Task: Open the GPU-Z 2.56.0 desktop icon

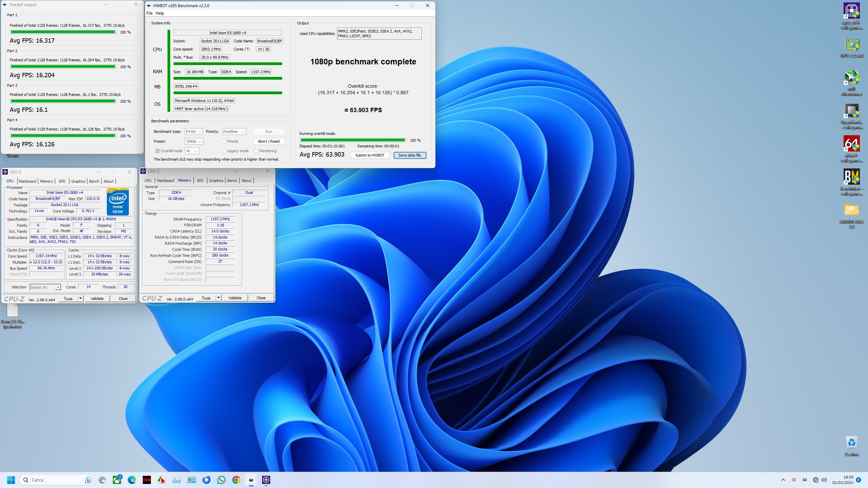Action: (851, 48)
